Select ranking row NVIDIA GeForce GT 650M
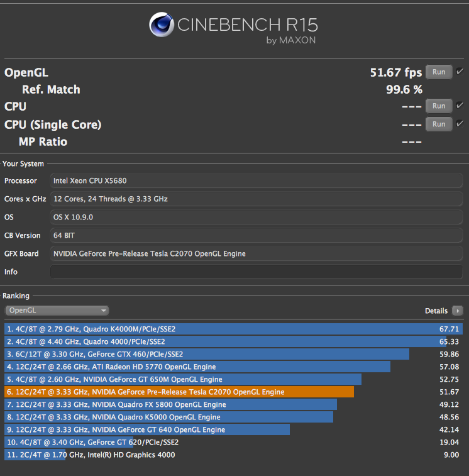This screenshot has height=476, width=469. point(233,379)
